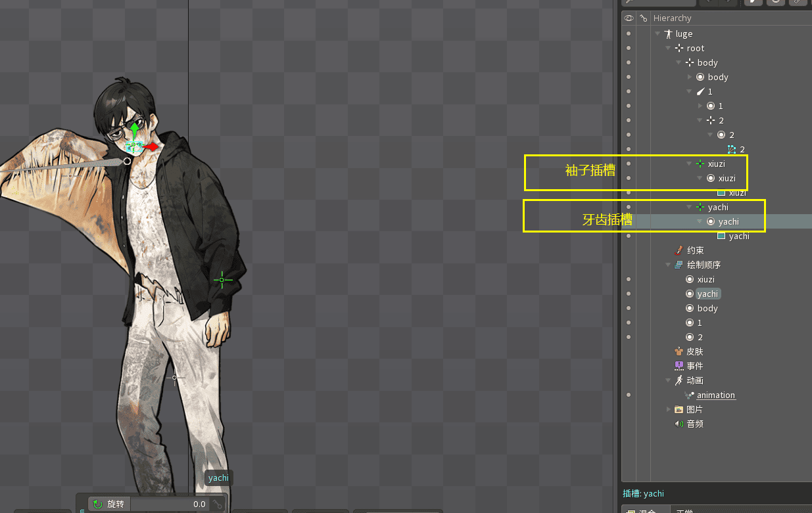Click the green xiuzi bone icon
This screenshot has height=513, width=812.
click(700, 164)
